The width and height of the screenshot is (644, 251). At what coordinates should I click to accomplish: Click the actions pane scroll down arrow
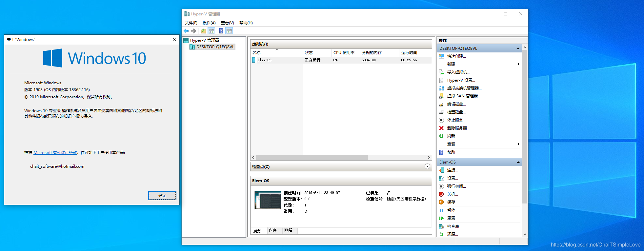coord(525,234)
